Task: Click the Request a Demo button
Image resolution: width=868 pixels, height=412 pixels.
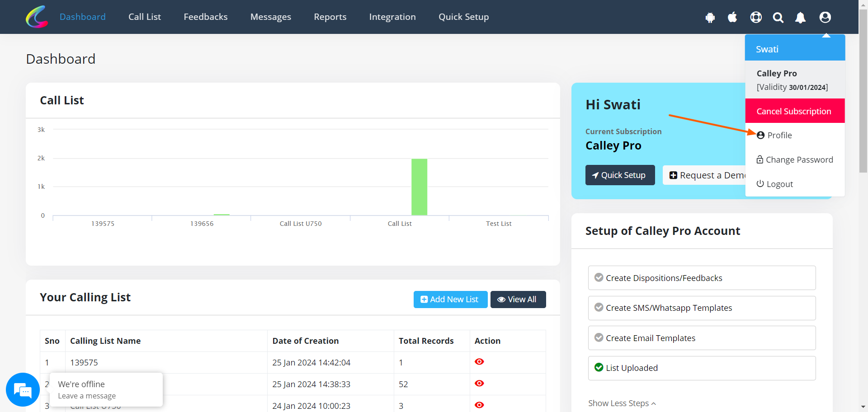Action: tap(704, 175)
